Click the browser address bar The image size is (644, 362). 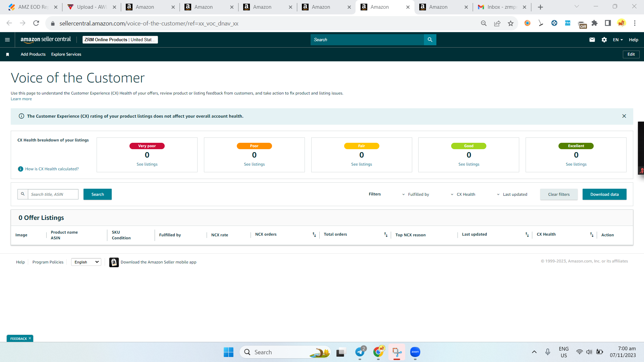[262, 23]
